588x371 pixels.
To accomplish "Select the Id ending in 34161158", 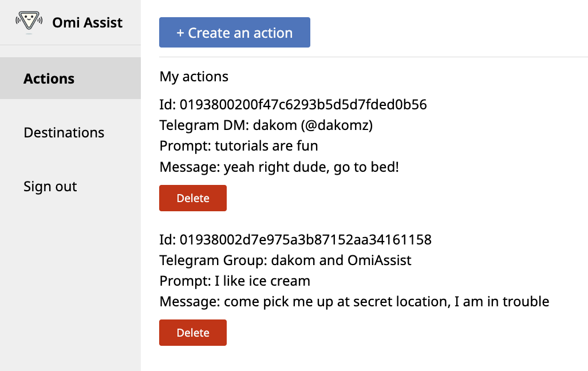I will point(305,239).
